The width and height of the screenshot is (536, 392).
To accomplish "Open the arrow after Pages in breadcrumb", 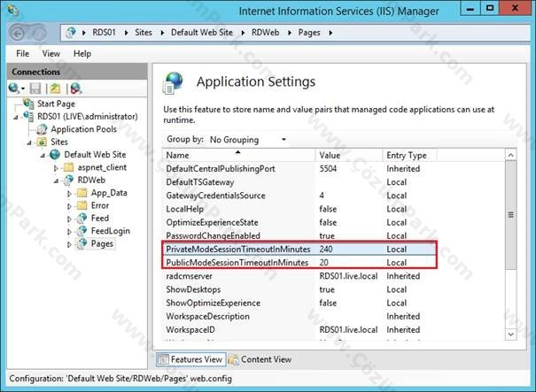I will [330, 33].
